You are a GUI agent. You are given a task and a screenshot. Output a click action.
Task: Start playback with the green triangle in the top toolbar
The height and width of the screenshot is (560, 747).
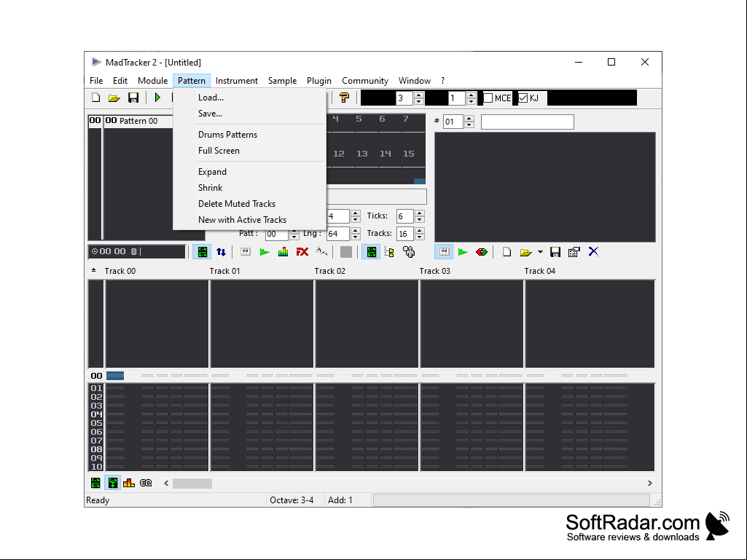tap(157, 98)
